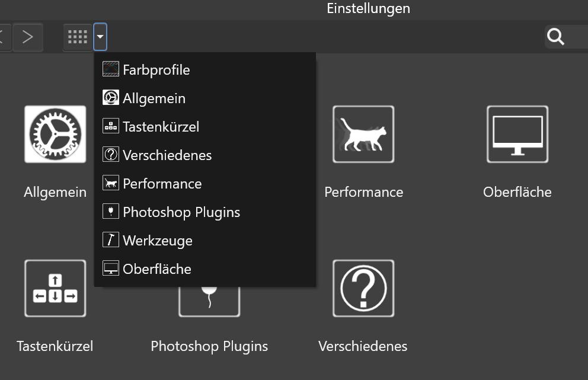Go forward with the right arrow button
588x380 pixels.
(x=28, y=37)
